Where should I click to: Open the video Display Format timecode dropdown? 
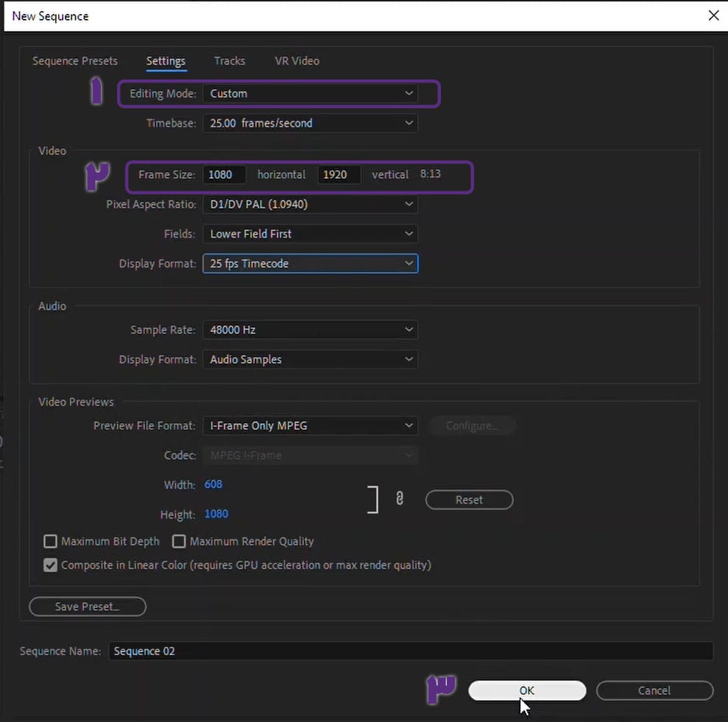[x=310, y=263]
